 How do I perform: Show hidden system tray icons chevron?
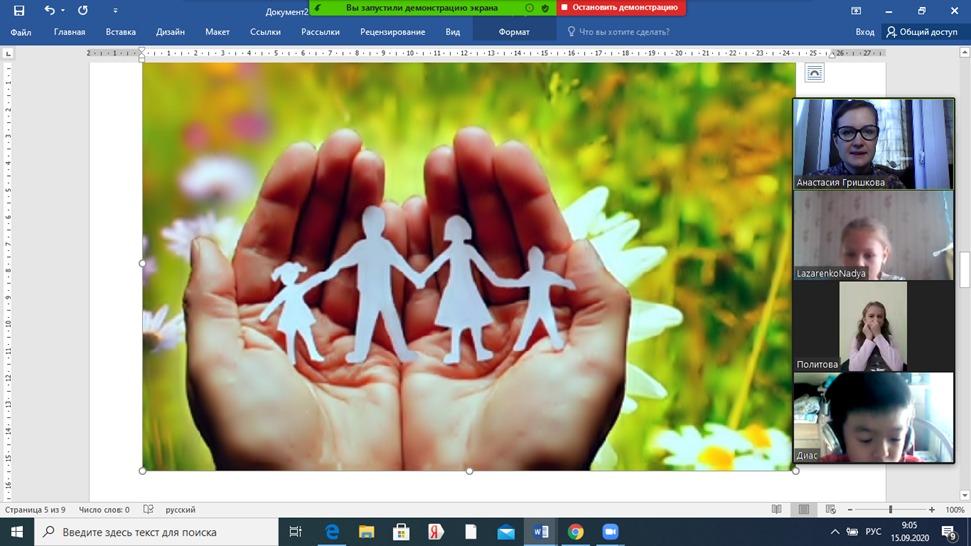pyautogui.click(x=836, y=531)
